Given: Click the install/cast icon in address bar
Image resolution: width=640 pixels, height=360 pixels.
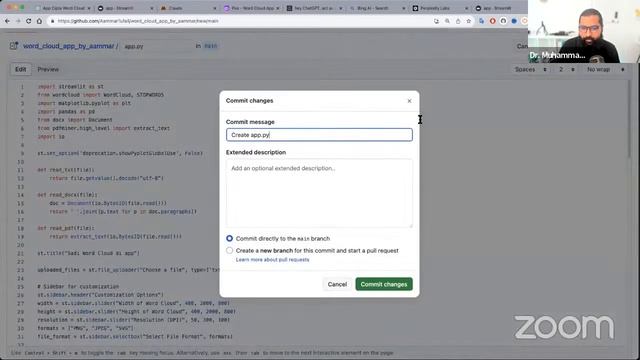Looking at the screenshot, I should pyautogui.click(x=436, y=21).
